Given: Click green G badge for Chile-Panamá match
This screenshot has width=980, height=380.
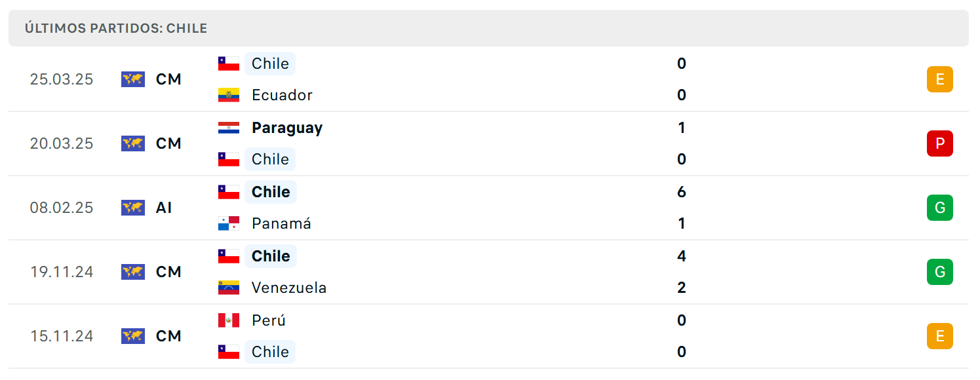Looking at the screenshot, I should click(x=940, y=208).
